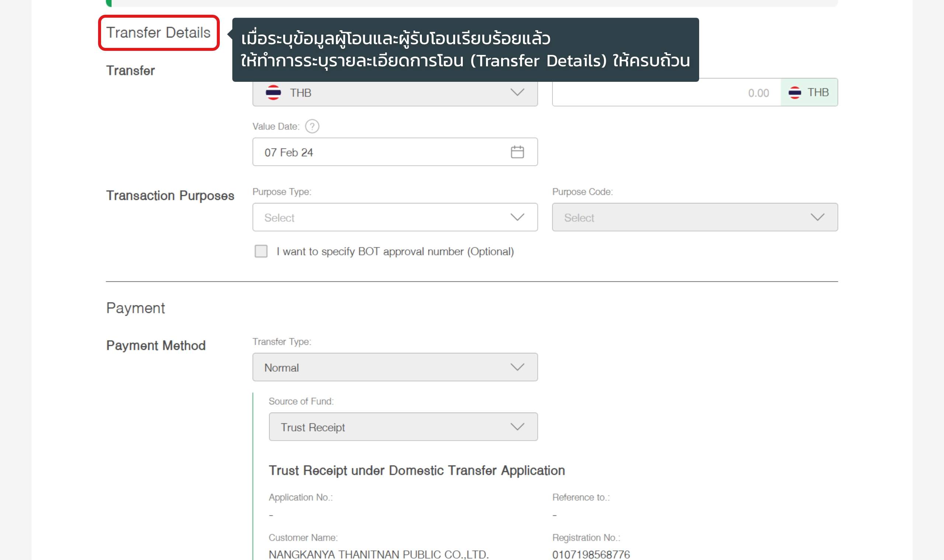Image resolution: width=944 pixels, height=560 pixels.
Task: Click the Transfer Details section heading
Action: pos(158,33)
